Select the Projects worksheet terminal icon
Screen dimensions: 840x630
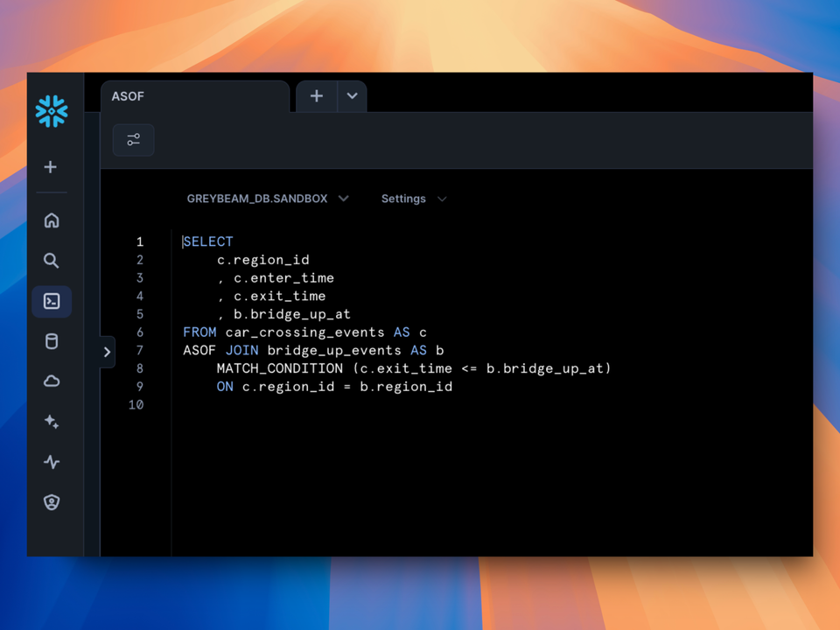coord(51,301)
